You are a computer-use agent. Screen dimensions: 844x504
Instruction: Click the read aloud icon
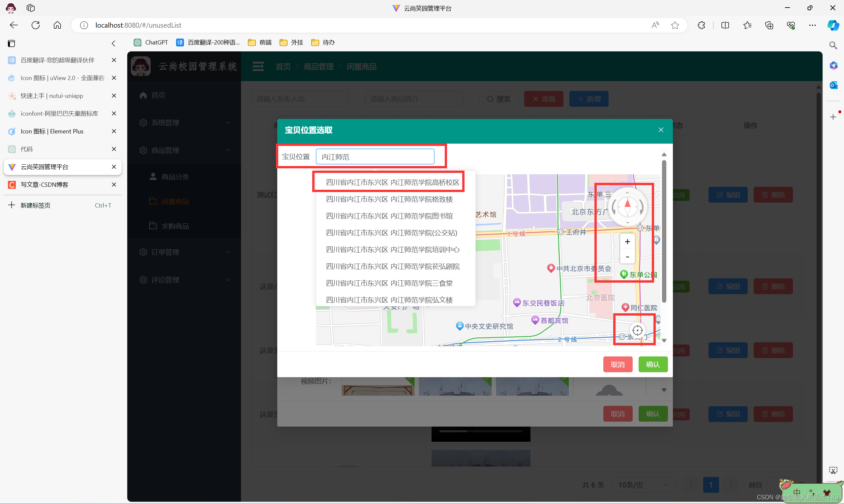[x=655, y=25]
